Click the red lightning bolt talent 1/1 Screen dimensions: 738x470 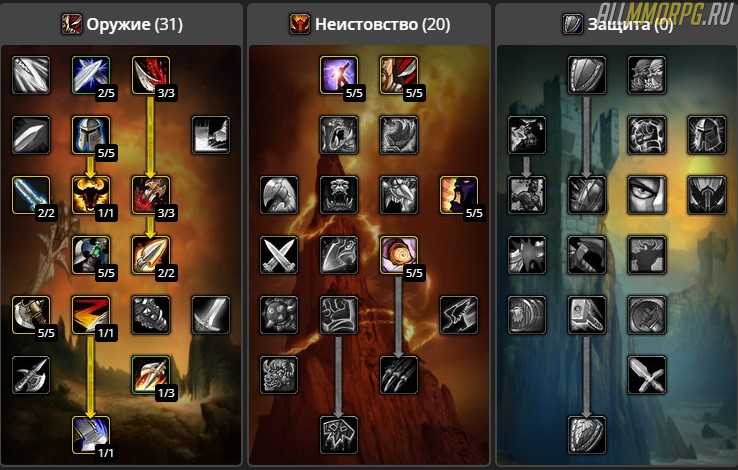91,315
